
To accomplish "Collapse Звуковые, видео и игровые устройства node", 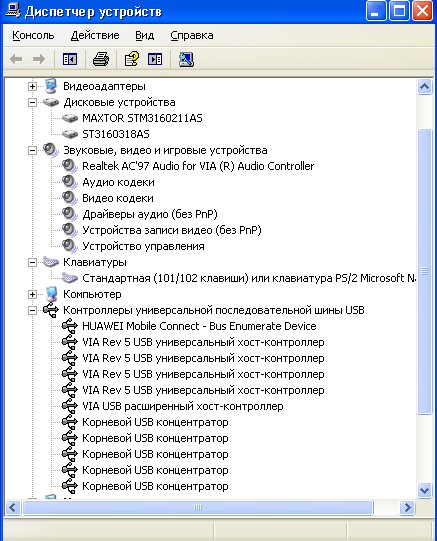I will pos(32,150).
